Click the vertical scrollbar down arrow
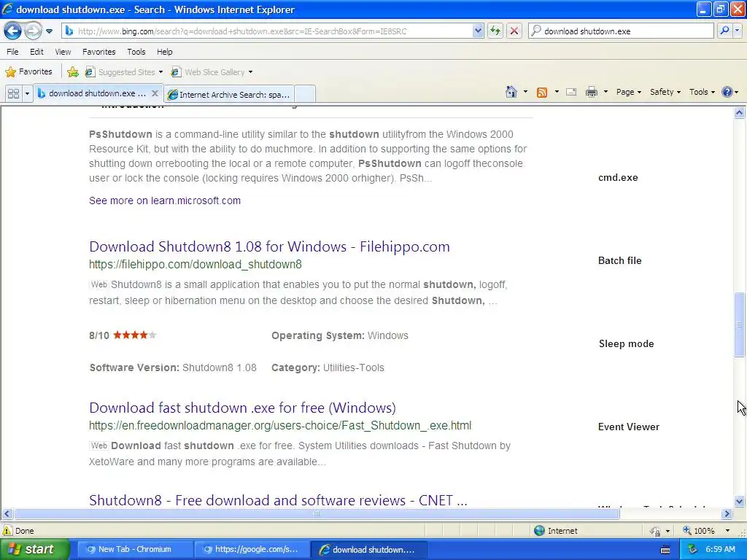Image resolution: width=747 pixels, height=560 pixels. pos(740,501)
